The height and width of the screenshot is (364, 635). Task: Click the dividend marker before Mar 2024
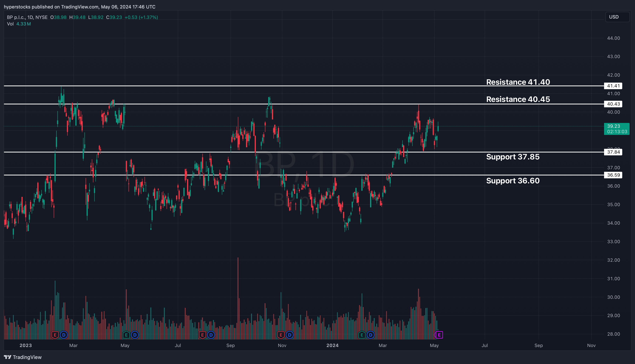tap(370, 335)
